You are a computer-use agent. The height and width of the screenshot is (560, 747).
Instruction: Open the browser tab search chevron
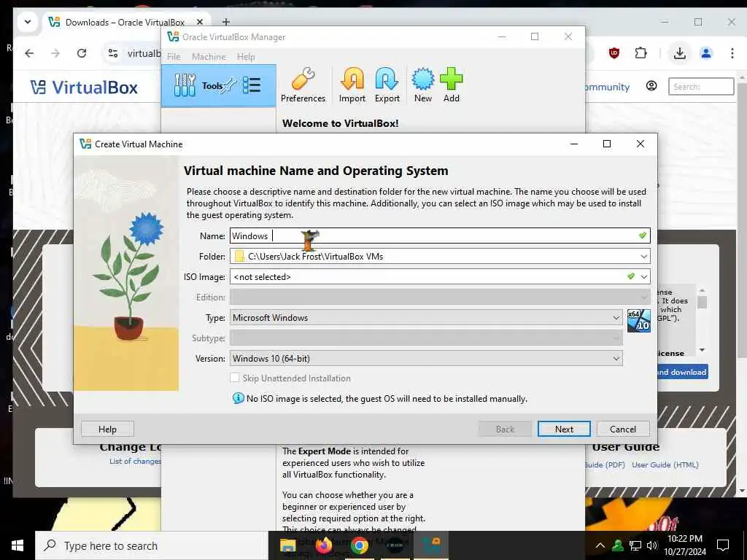point(28,22)
